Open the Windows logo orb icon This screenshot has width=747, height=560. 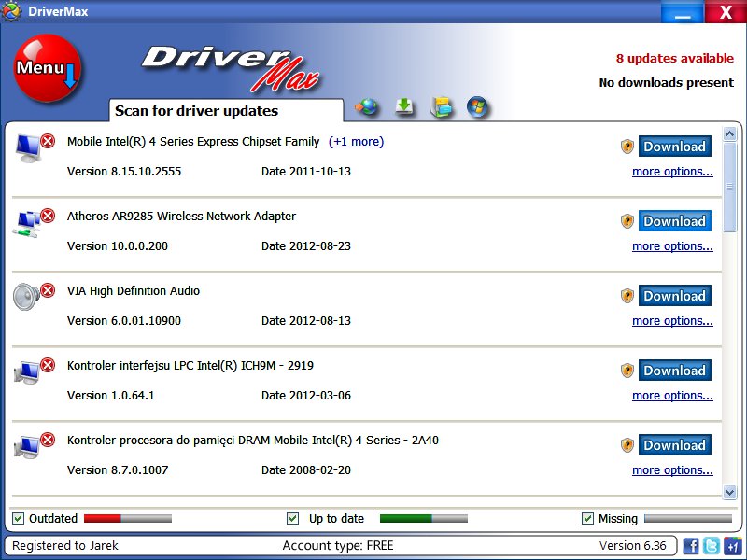[477, 106]
